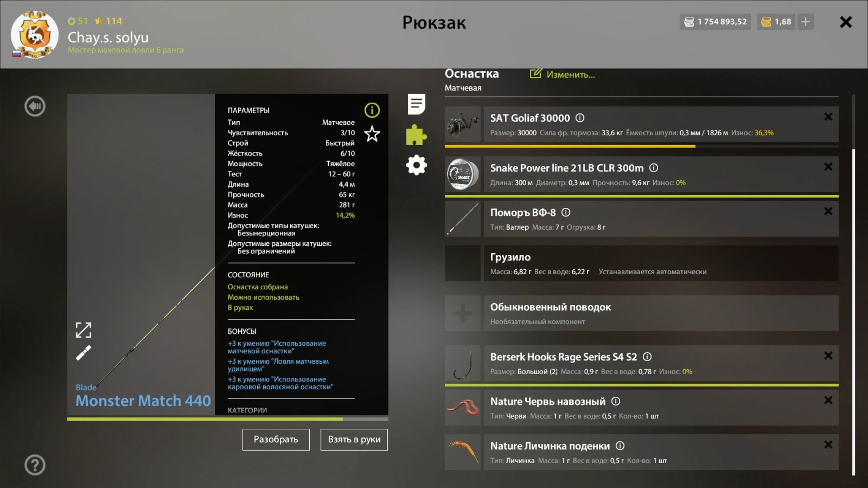The width and height of the screenshot is (868, 488).
Task: Click Разобрать disassemble button
Action: (x=276, y=440)
